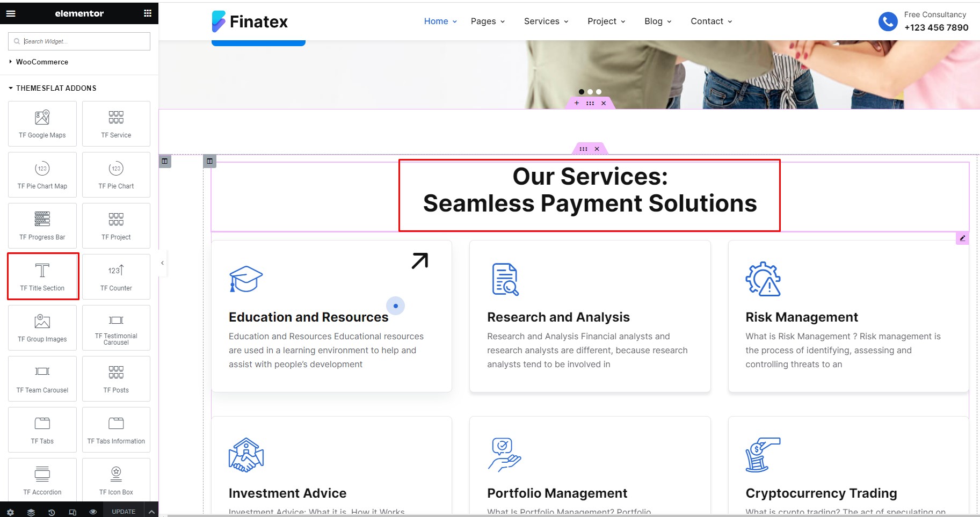
Task: Open the Education and Resources arrow link
Action: (420, 261)
